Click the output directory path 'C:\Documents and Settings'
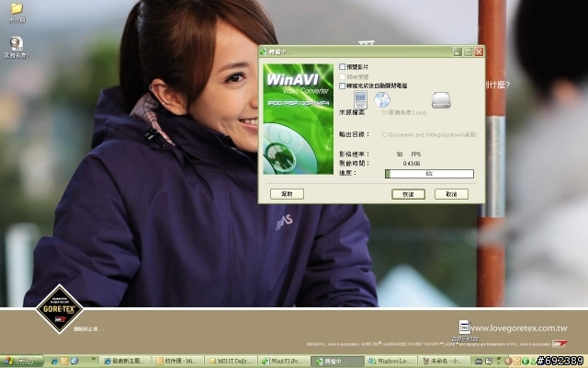Screen dimensions: 588x368 [430, 134]
